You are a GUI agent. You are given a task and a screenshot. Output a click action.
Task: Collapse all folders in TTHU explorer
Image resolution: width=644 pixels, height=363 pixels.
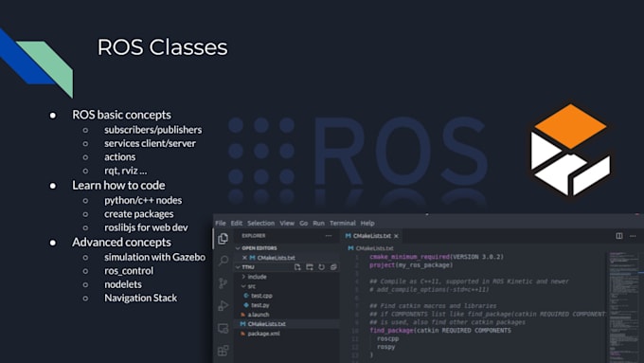tap(333, 267)
